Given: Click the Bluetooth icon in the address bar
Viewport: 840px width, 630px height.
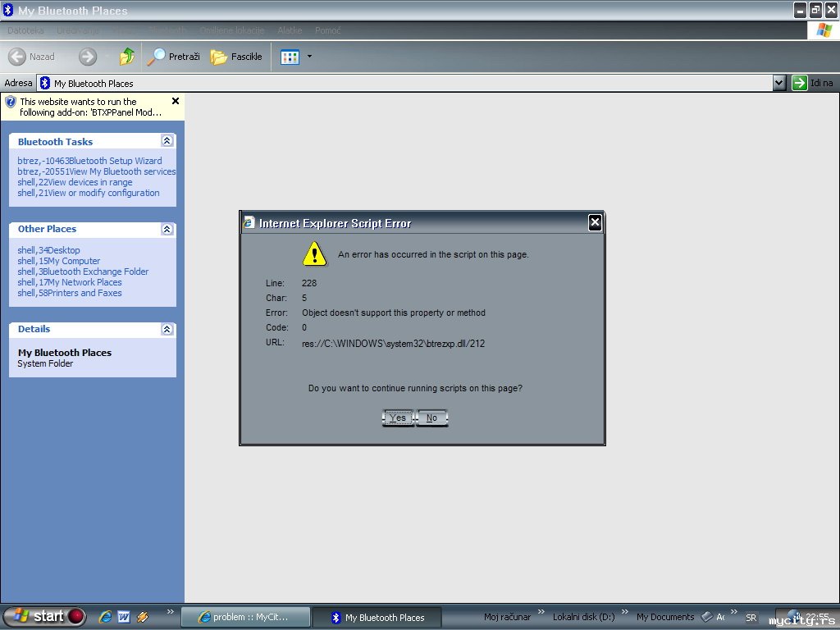Looking at the screenshot, I should tap(45, 83).
